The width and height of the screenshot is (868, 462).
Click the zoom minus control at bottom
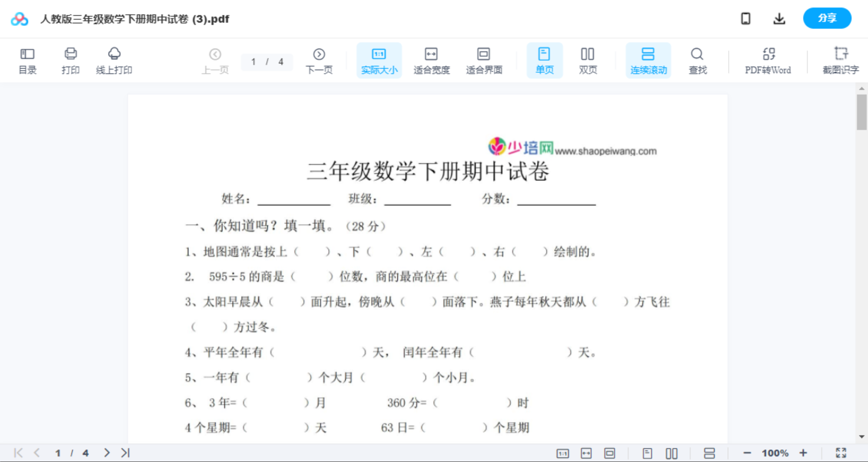coord(749,452)
